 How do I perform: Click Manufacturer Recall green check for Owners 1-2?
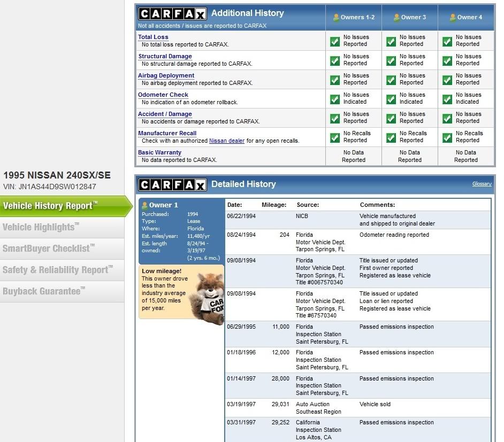point(335,138)
